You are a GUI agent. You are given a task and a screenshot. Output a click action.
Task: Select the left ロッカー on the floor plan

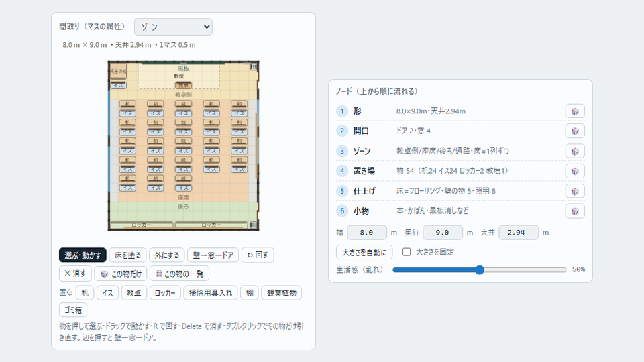(142, 225)
